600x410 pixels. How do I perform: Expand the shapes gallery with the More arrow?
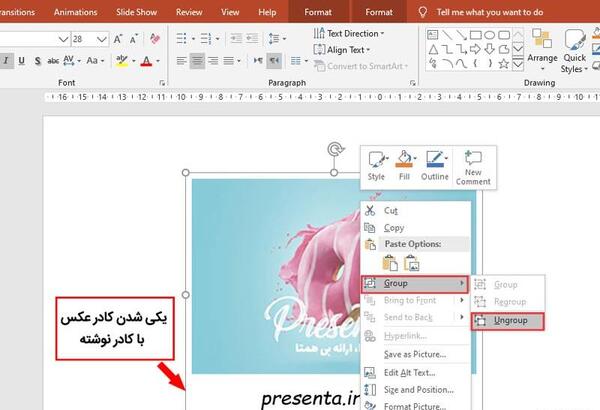coord(518,64)
